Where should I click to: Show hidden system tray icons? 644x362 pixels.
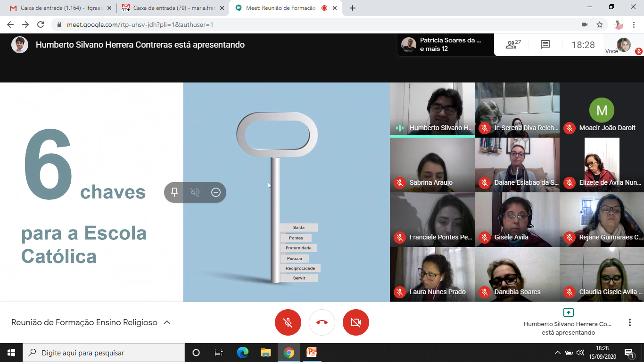click(558, 353)
